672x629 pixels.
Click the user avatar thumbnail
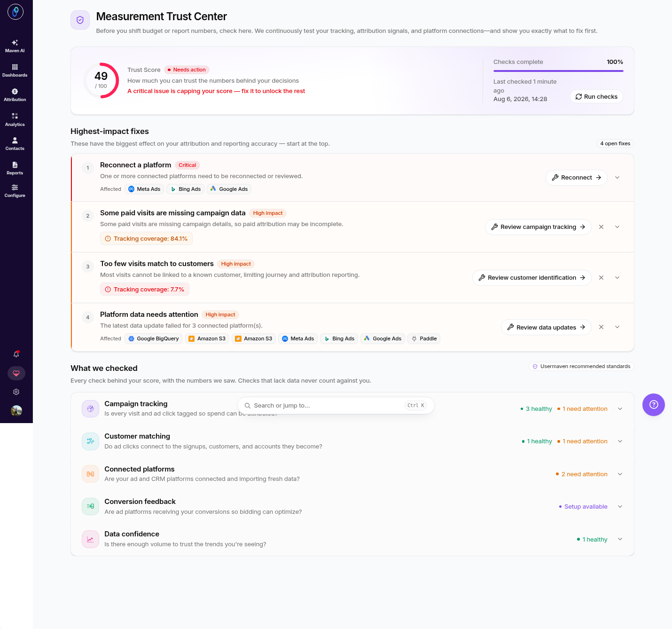pyautogui.click(x=16, y=411)
